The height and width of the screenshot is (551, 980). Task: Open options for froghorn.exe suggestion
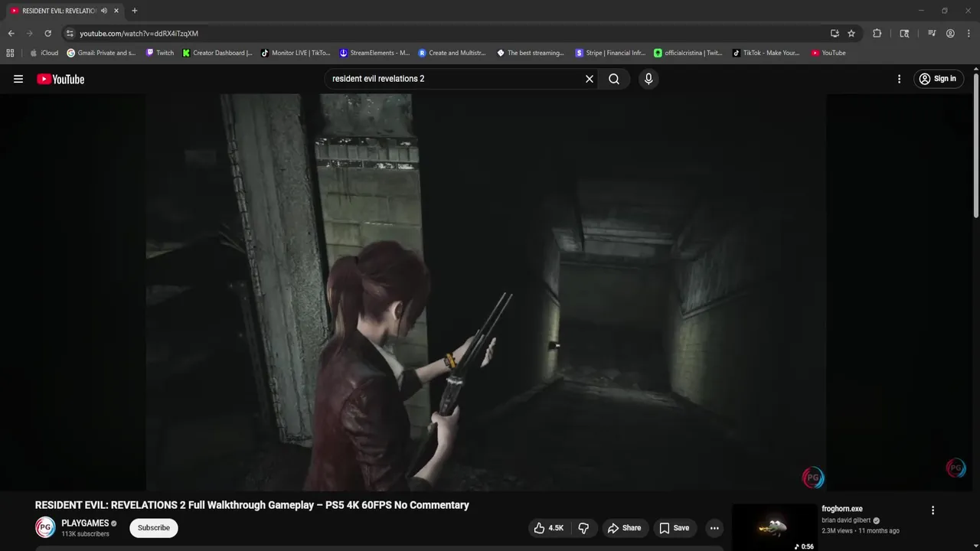[933, 510]
